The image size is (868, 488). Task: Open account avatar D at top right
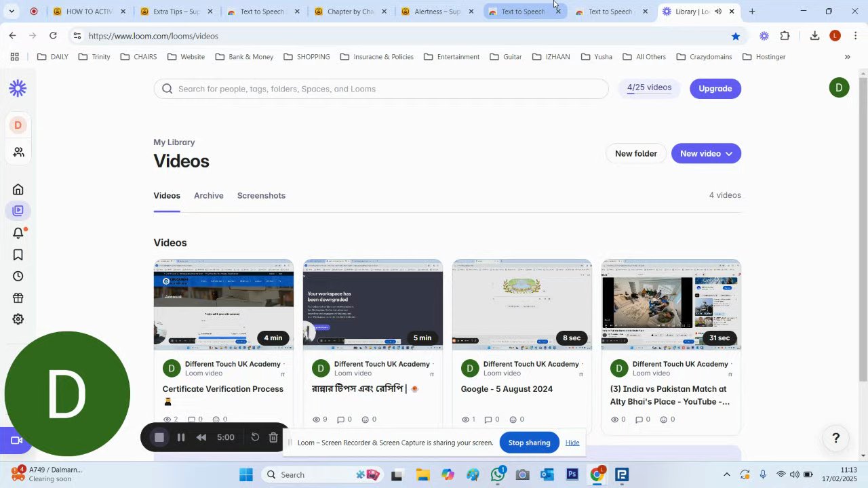point(839,87)
